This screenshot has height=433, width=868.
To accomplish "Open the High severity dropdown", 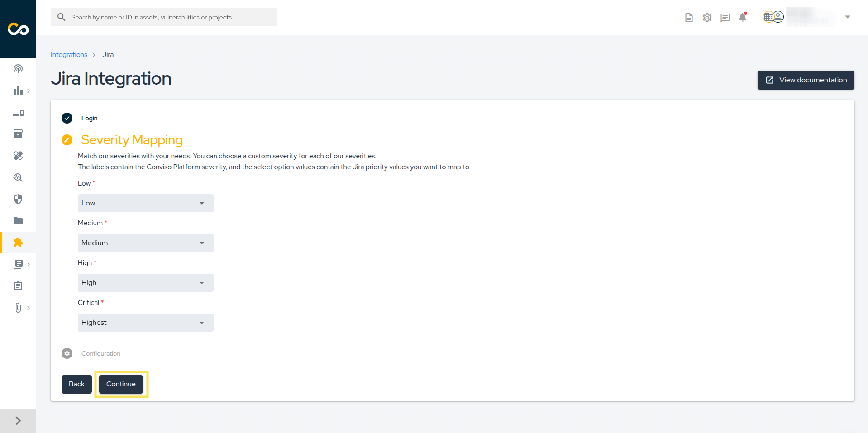I will [145, 283].
